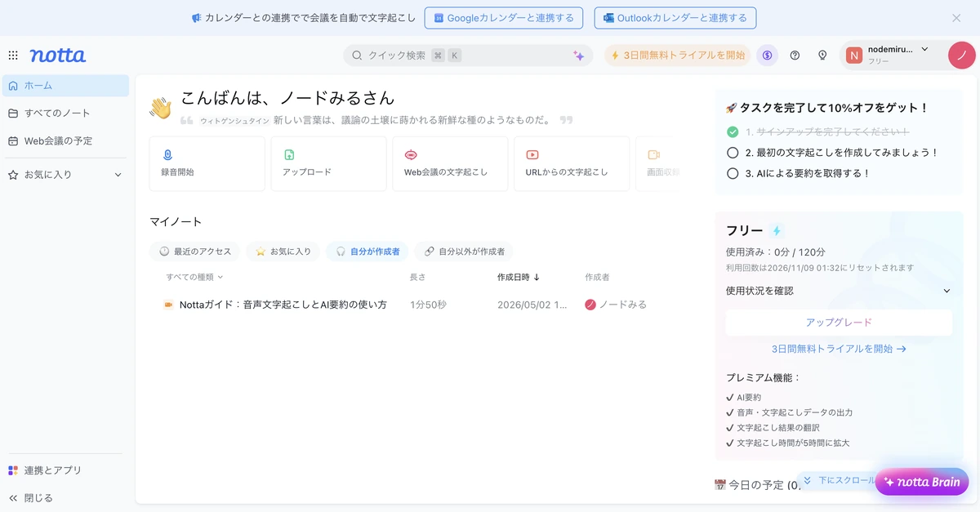
Task: Click the Web会議の文字起こし icon
Action: 411,154
